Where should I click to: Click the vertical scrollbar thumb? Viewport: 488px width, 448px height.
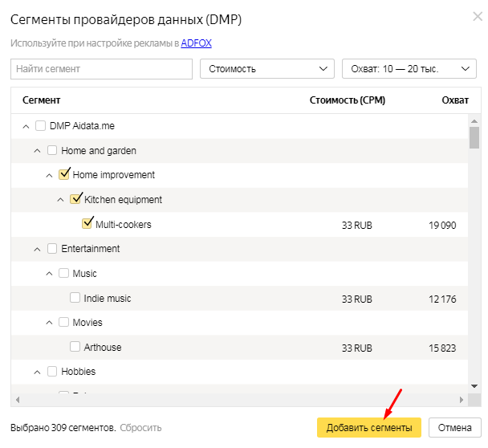click(474, 137)
